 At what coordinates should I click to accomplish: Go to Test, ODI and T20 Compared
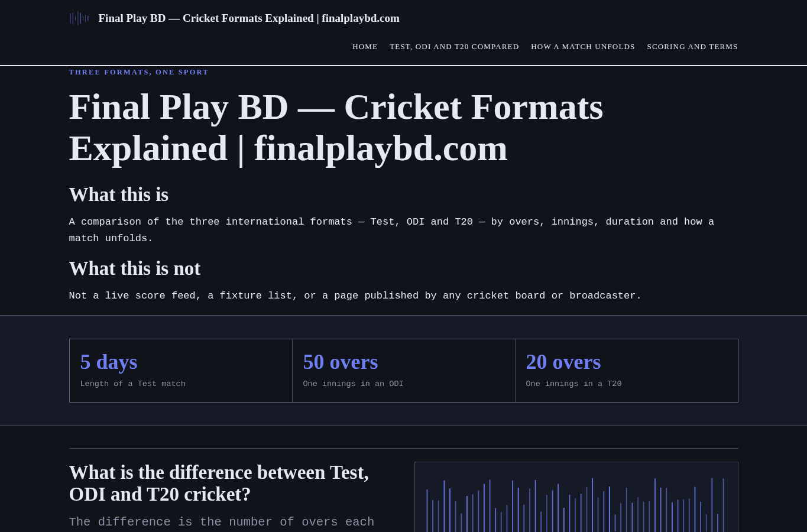454,47
